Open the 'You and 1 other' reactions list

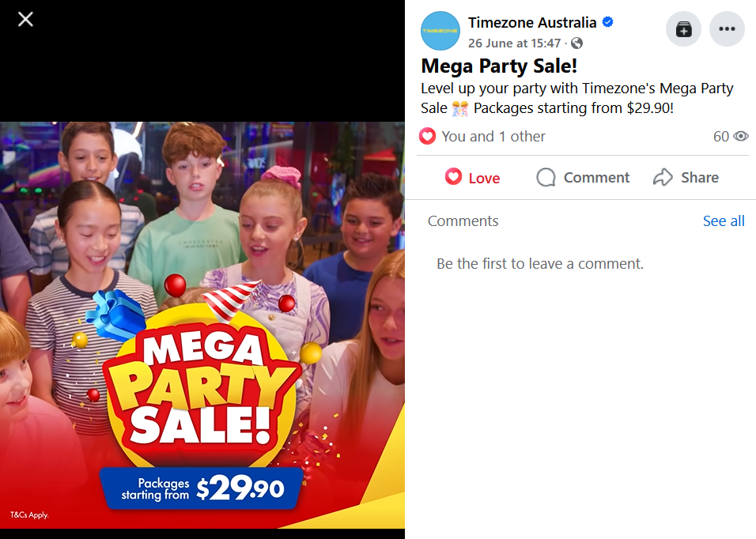pos(493,136)
